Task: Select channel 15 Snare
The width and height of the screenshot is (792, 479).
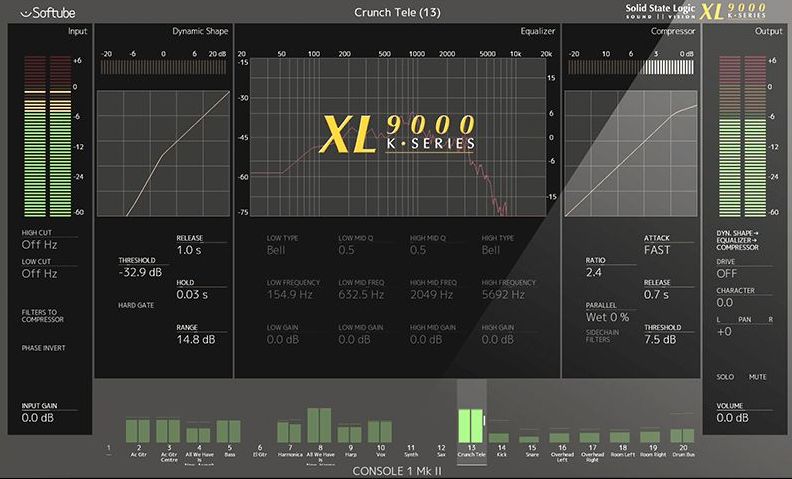Action: [x=531, y=446]
